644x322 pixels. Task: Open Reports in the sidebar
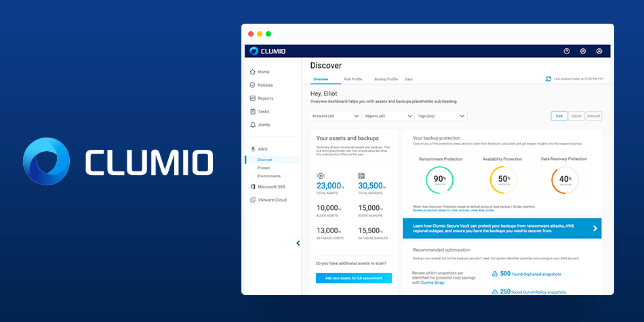265,98
